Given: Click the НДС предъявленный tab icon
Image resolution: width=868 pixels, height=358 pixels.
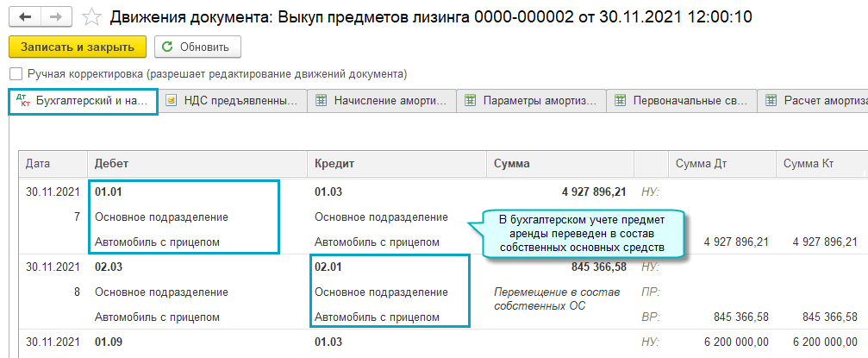Looking at the screenshot, I should (x=172, y=101).
